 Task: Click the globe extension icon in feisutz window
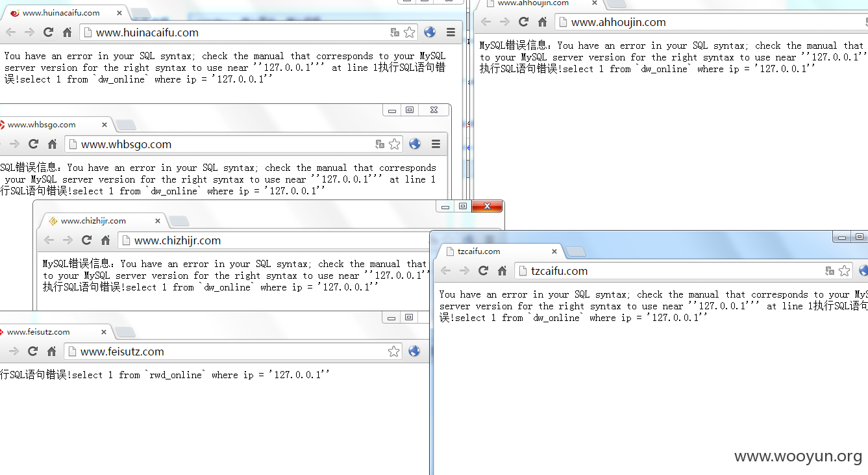pos(414,352)
